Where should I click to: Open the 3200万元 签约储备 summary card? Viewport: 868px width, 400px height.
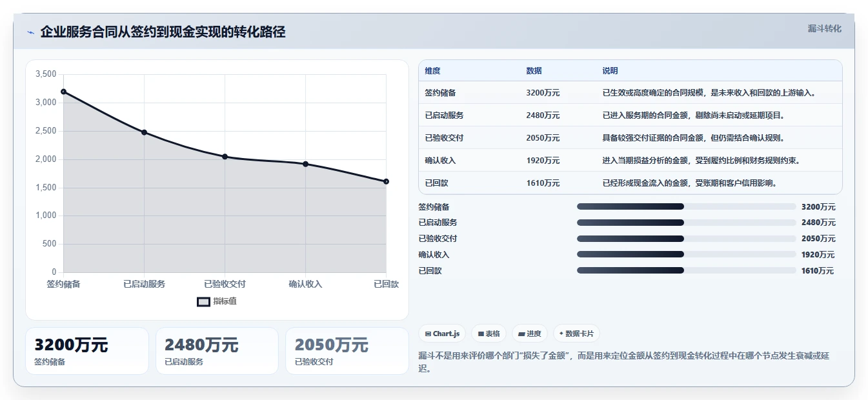pos(87,351)
